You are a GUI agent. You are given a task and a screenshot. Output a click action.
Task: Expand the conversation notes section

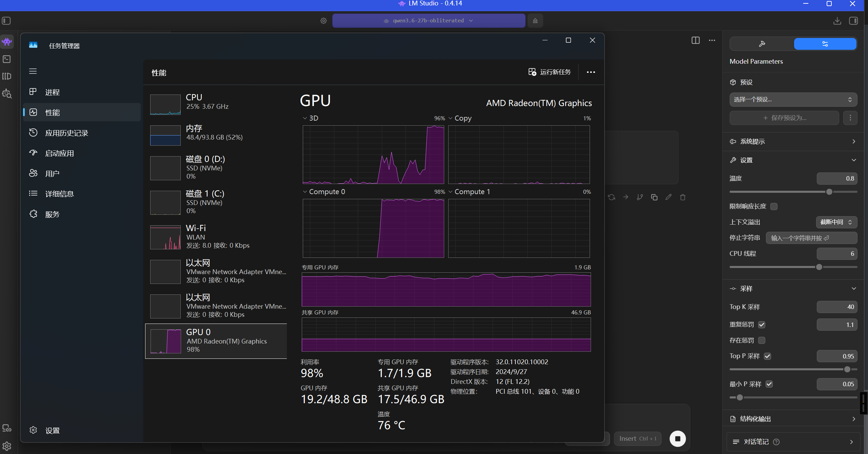point(793,442)
